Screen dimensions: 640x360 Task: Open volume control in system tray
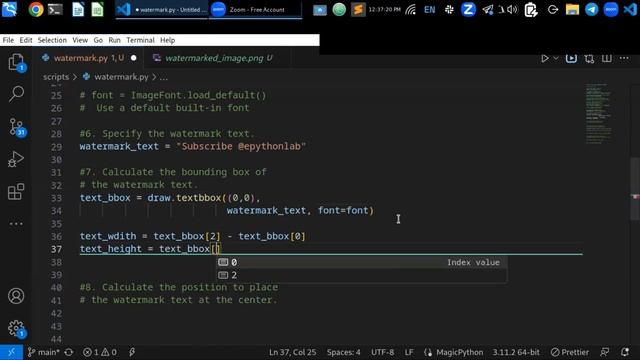tap(512, 9)
